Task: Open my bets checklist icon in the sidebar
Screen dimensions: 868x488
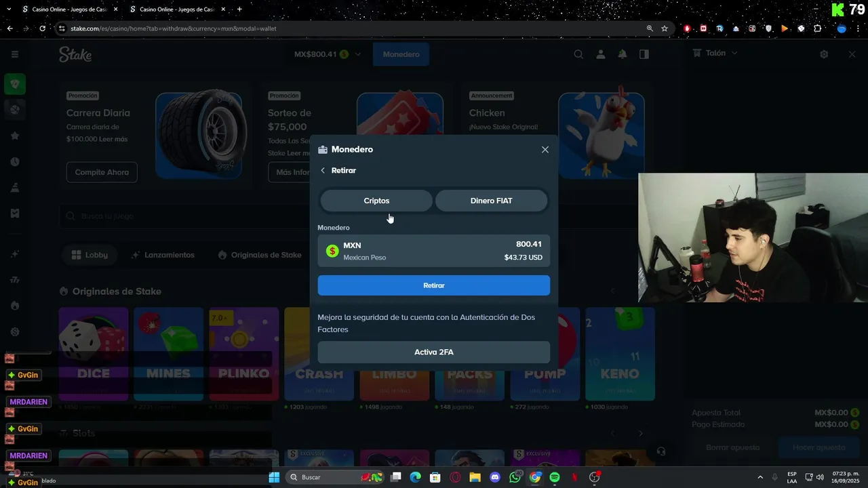Action: point(15,213)
